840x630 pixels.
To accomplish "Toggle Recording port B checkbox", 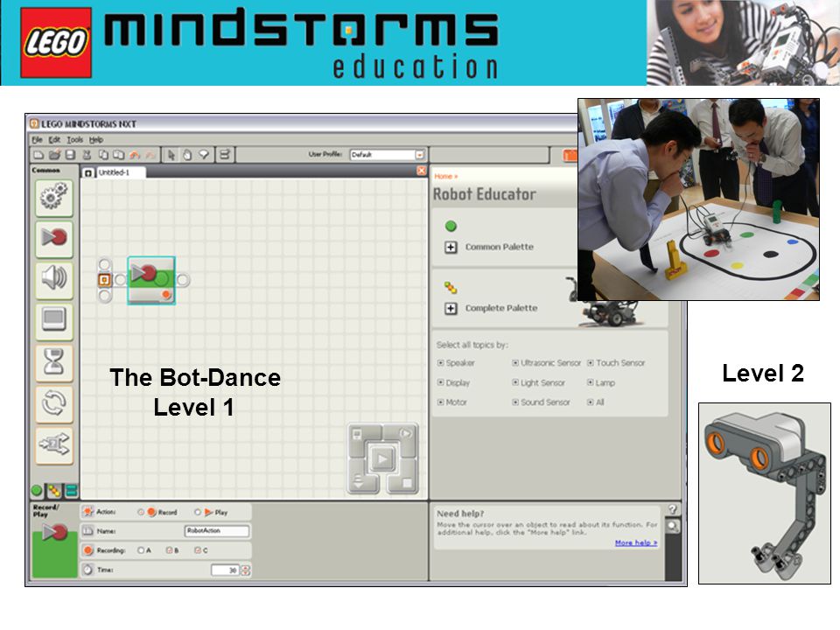I will click(x=169, y=550).
